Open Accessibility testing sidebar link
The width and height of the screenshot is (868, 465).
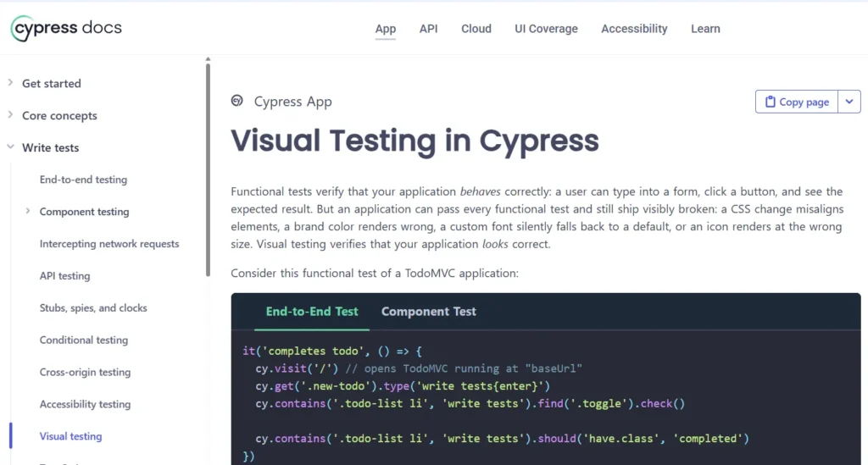tap(85, 404)
